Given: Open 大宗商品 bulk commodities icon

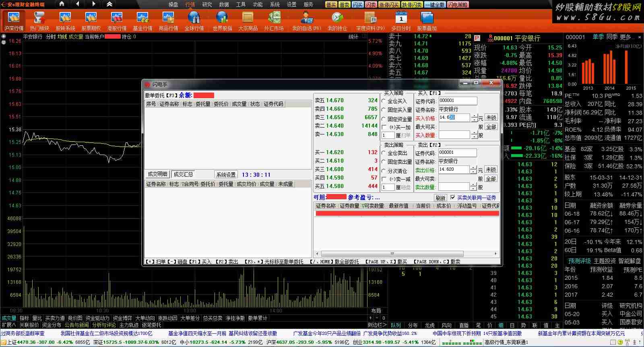Looking at the screenshot, I should pos(248,21).
